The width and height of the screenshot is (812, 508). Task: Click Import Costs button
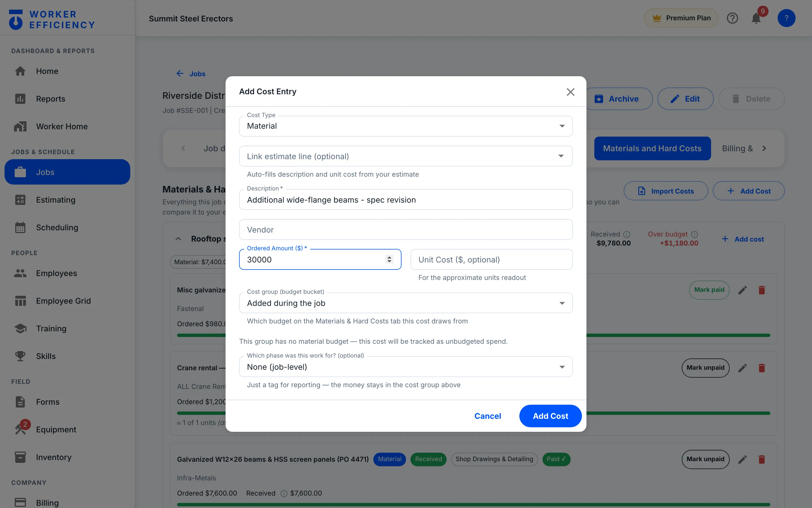click(666, 191)
